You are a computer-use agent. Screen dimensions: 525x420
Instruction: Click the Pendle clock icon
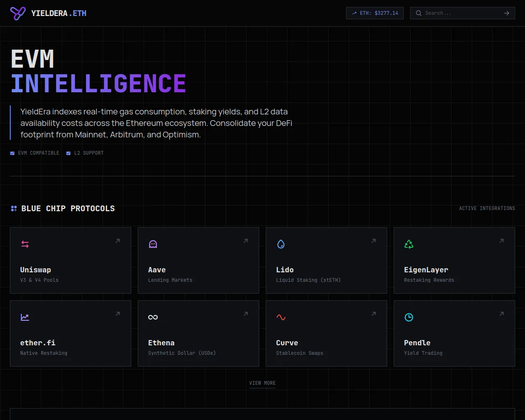click(x=409, y=317)
